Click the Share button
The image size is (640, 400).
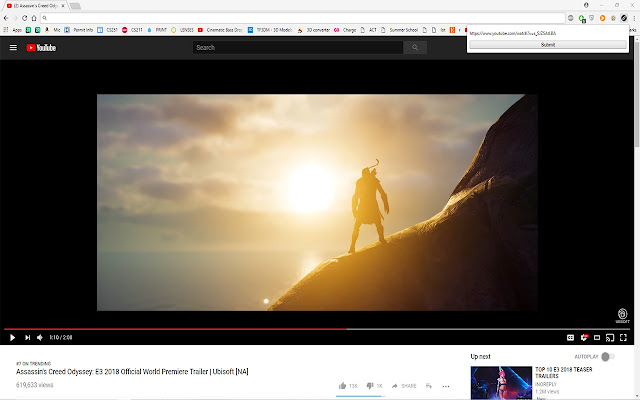point(404,386)
